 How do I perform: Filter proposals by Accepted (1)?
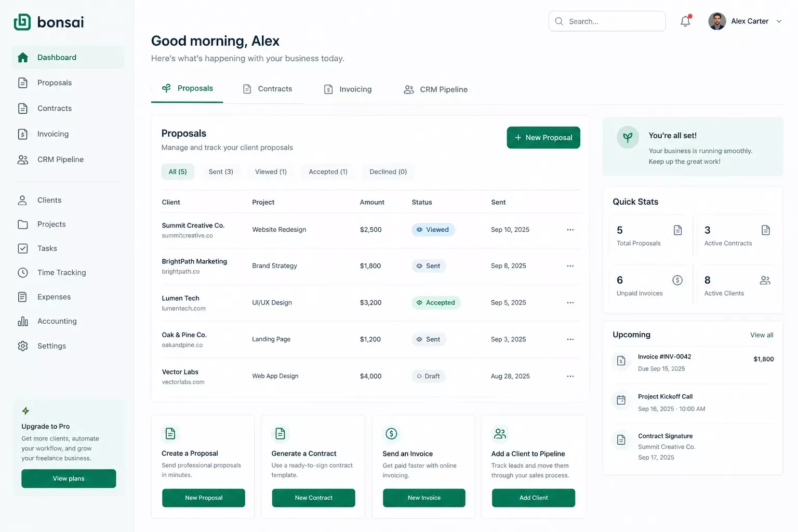[x=328, y=172]
